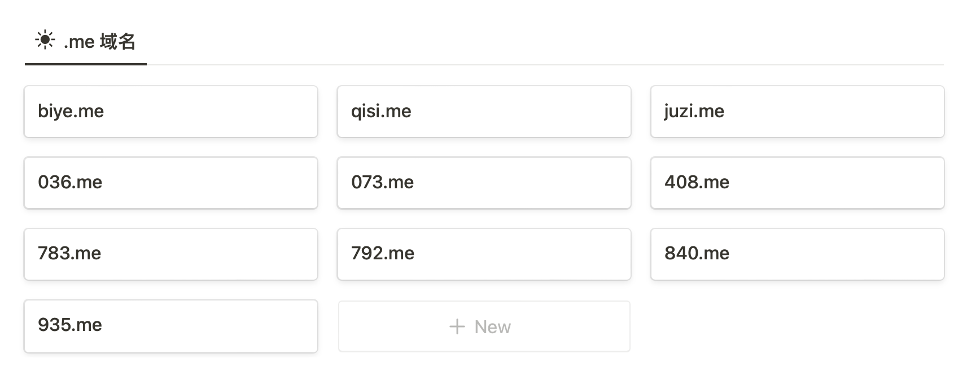Click the 408.me title text
Viewport: 980px width, 380px height.
click(697, 182)
